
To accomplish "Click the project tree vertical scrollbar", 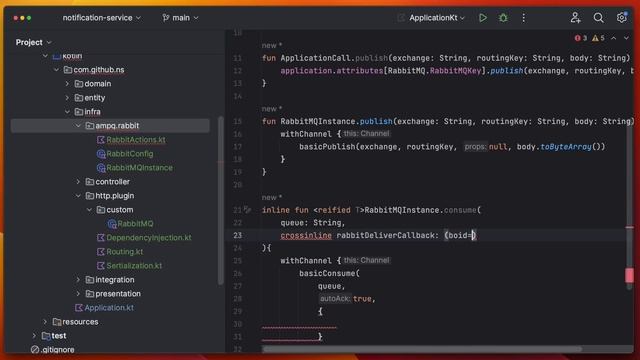I will coord(221,200).
